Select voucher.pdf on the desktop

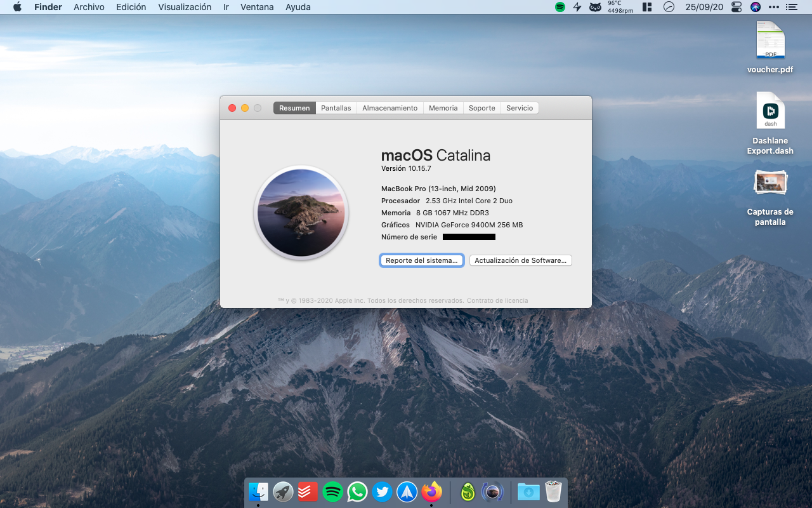tap(770, 47)
